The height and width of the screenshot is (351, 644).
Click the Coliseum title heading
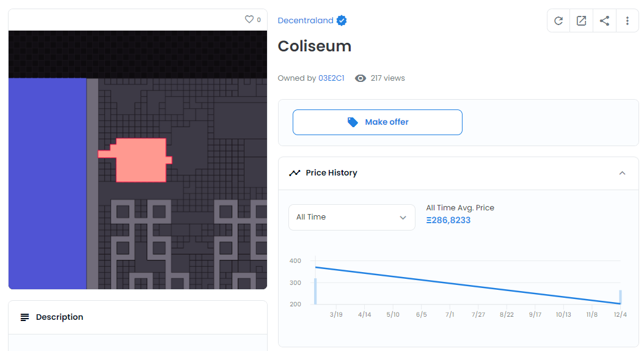pyautogui.click(x=315, y=46)
